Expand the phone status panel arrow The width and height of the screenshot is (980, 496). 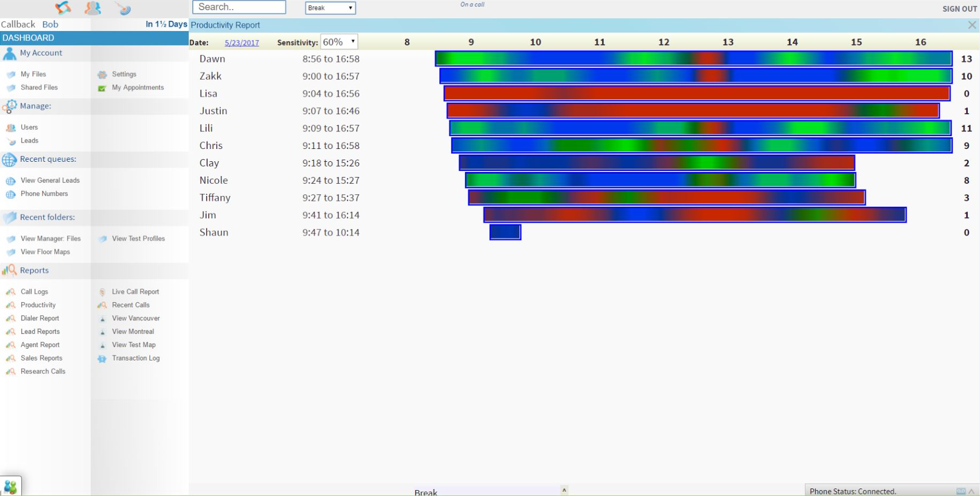(x=971, y=491)
